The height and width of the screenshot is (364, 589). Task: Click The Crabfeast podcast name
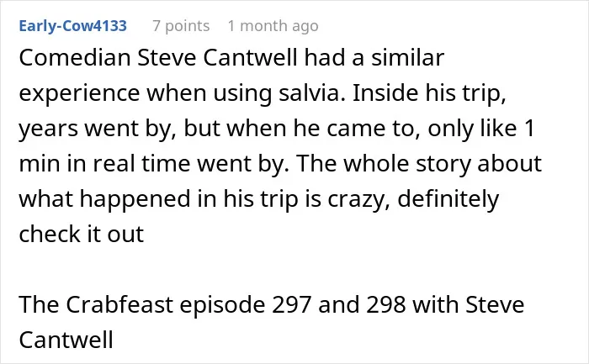pos(96,304)
